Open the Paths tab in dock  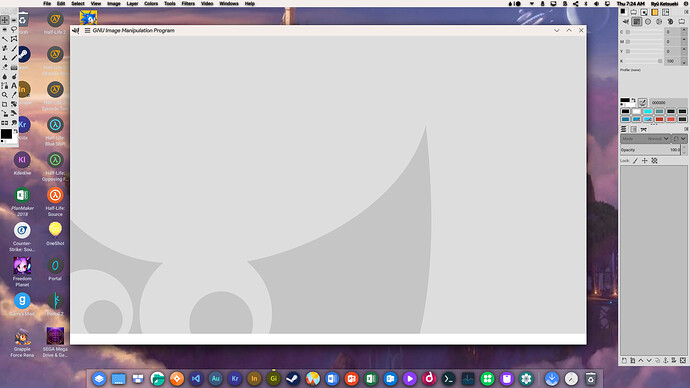pos(644,129)
